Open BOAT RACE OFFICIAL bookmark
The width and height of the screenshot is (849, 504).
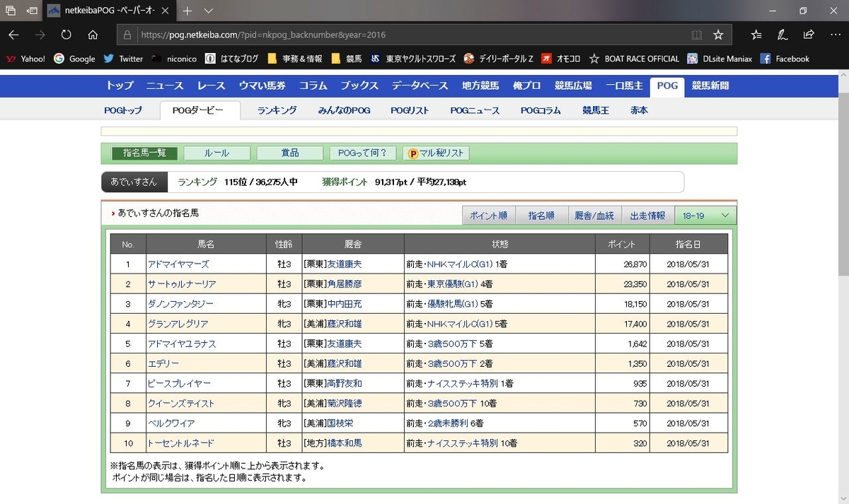click(x=634, y=59)
